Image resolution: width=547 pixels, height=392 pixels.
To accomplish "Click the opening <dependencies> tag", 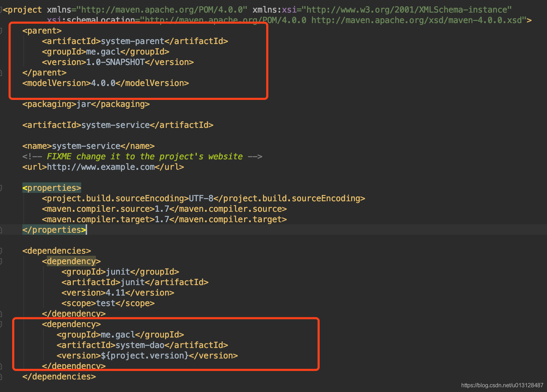I will 57,251.
